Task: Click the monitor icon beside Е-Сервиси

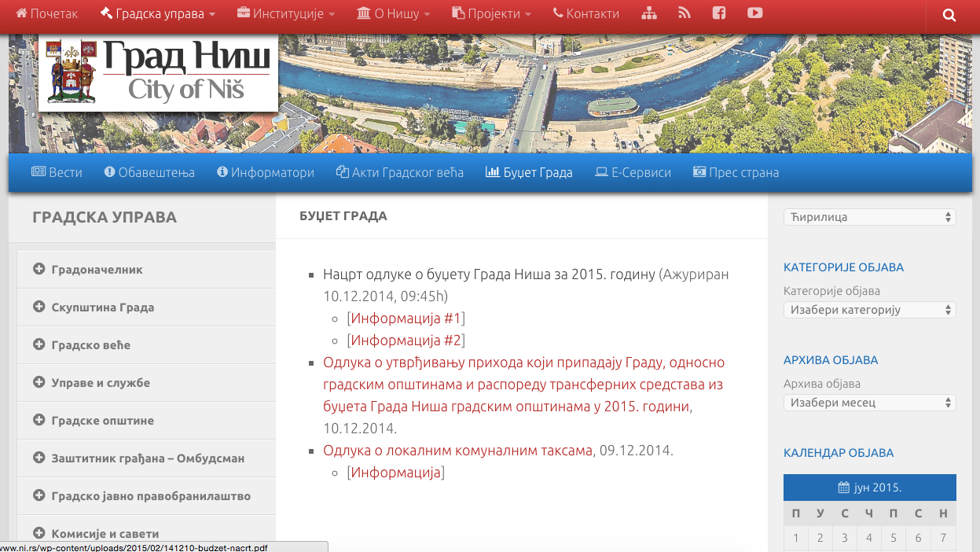Action: click(600, 171)
